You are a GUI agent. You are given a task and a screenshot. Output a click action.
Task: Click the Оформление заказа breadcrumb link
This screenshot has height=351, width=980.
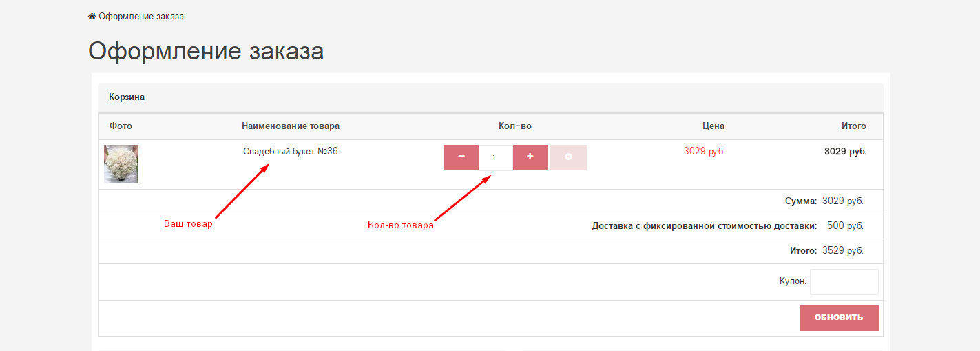click(141, 16)
